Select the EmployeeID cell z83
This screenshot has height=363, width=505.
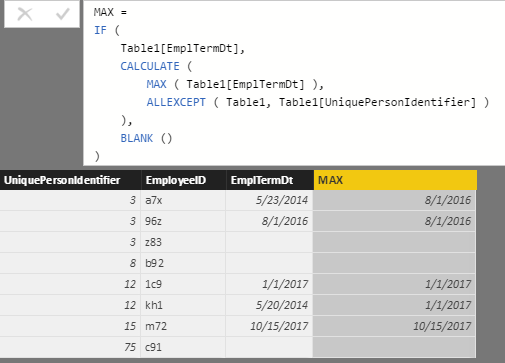[x=183, y=242]
